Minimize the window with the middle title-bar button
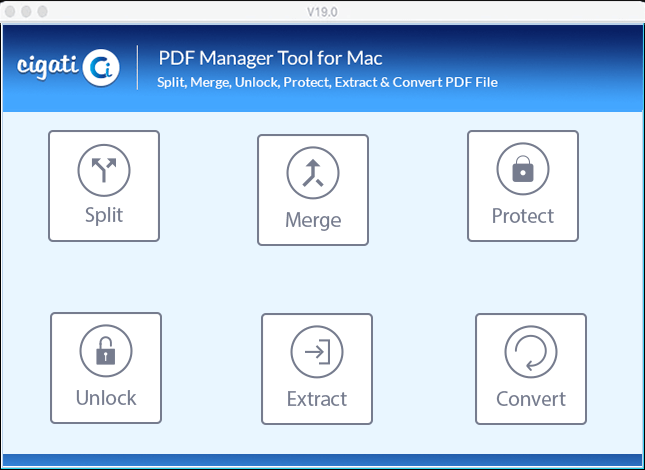This screenshot has width=645, height=470. click(26, 12)
